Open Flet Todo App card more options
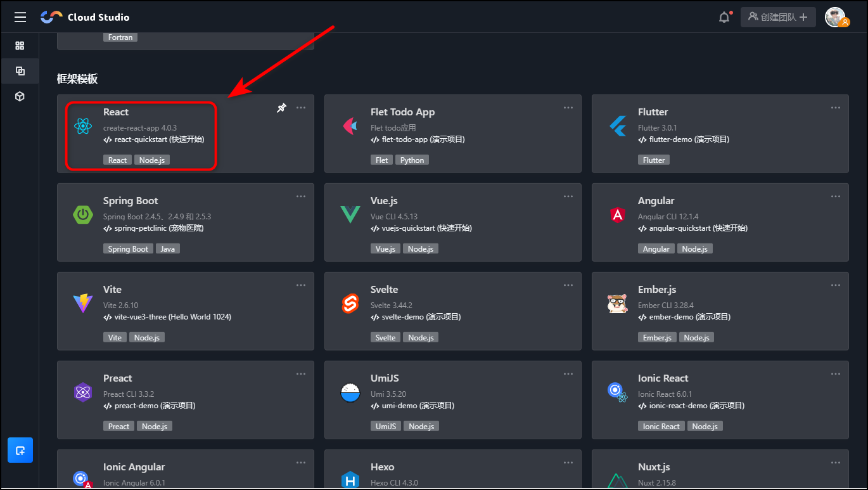The width and height of the screenshot is (868, 490). (x=568, y=108)
